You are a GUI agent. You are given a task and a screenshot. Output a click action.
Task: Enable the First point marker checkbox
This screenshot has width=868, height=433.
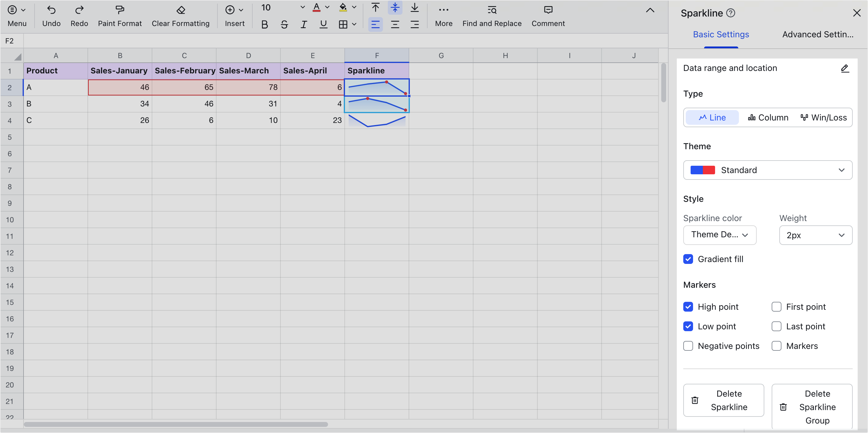point(777,307)
